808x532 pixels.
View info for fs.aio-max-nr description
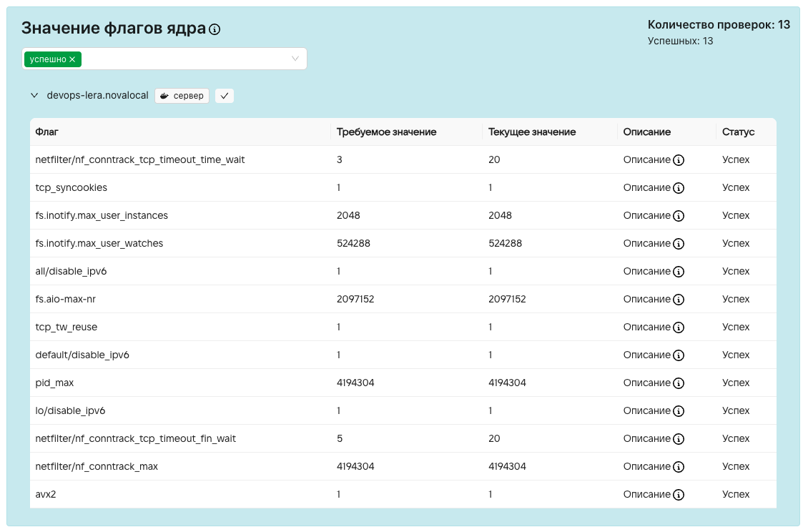(x=679, y=300)
